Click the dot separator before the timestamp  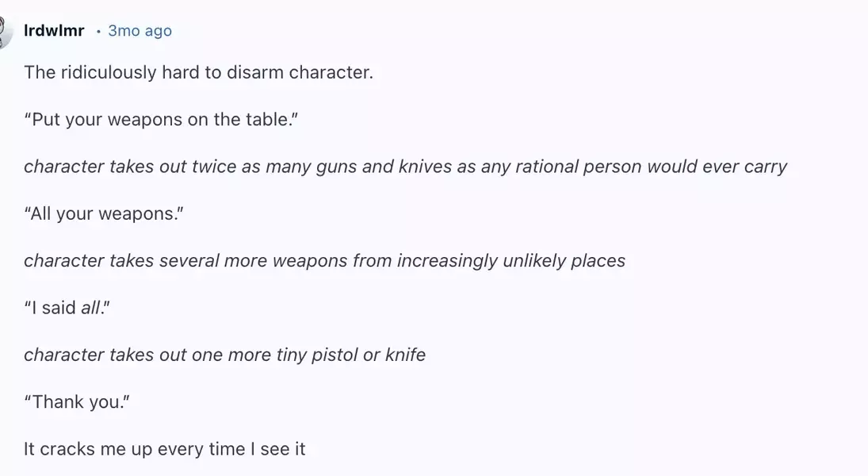[x=98, y=32]
